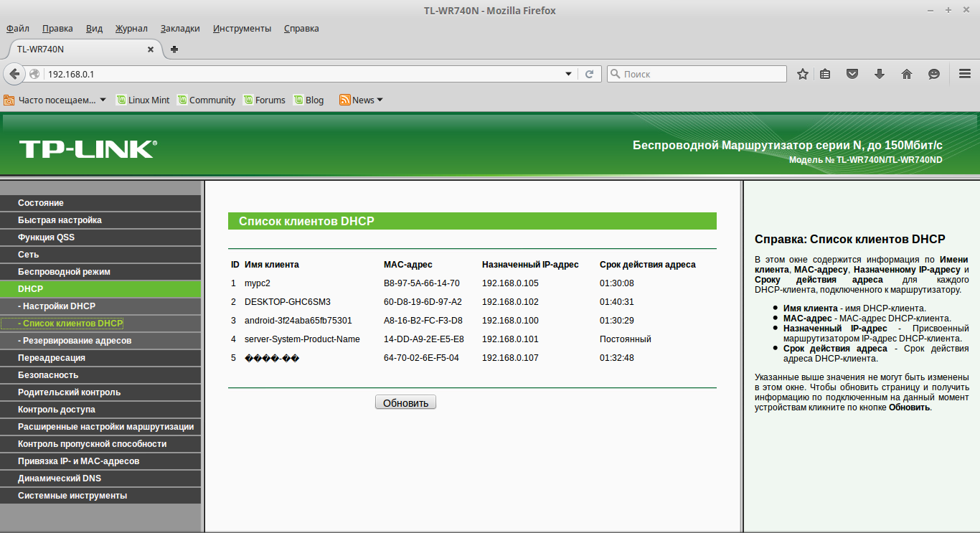Viewport: 980px width, 533px height.
Task: Expand the News bookmarks folder
Action: [x=361, y=100]
